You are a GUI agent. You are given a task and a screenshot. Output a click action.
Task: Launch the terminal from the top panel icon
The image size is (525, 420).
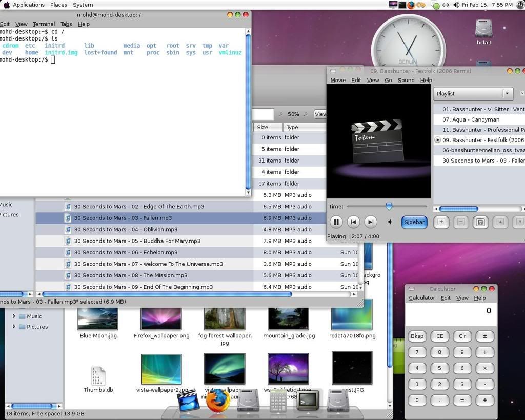402,5
